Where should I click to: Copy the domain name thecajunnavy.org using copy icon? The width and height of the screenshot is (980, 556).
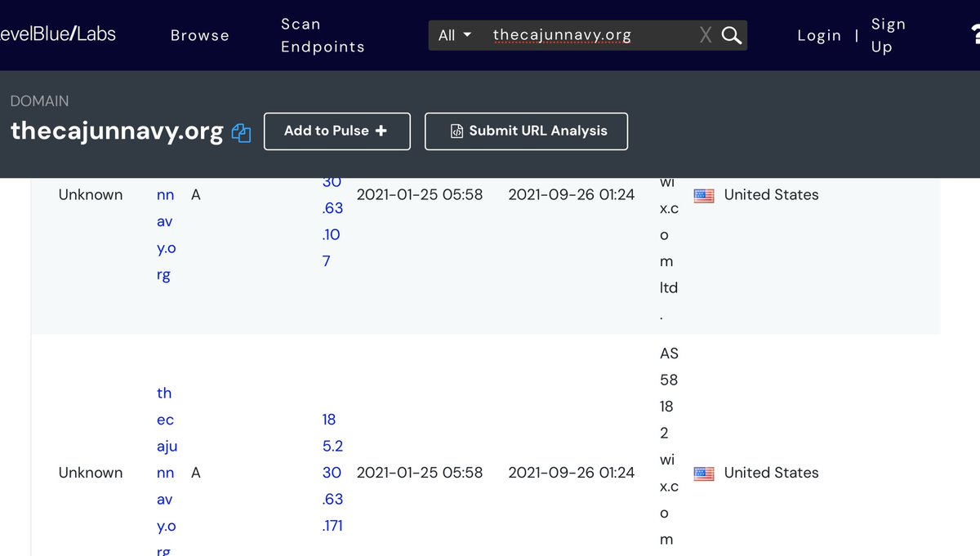(241, 133)
